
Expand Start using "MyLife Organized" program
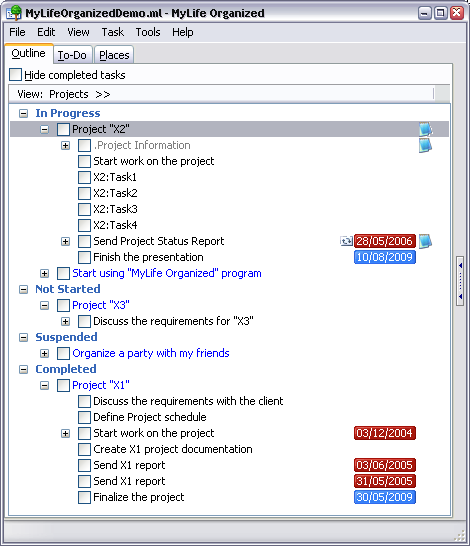pos(45,274)
